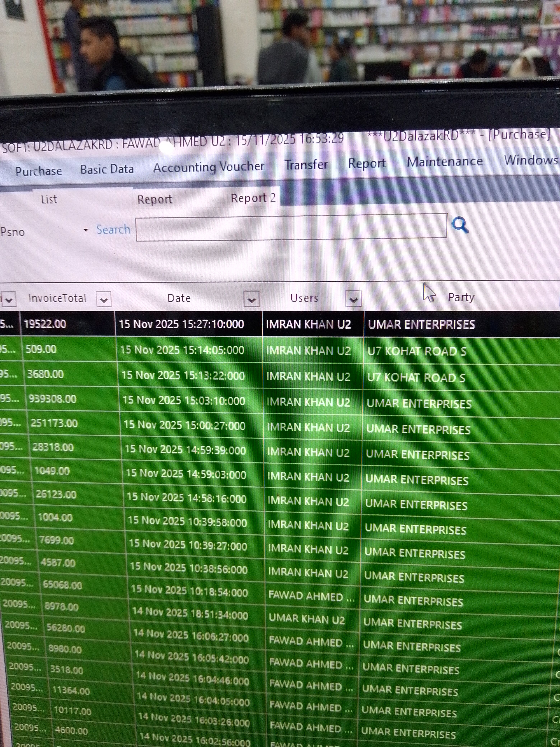The width and height of the screenshot is (560, 747).
Task: Click the Date column header
Action: [x=179, y=298]
